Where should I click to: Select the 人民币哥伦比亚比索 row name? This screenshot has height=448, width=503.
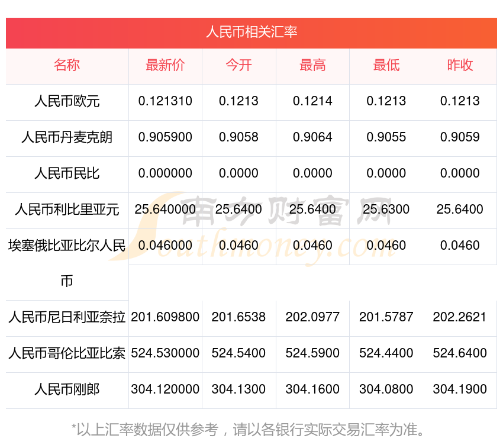pos(67,353)
